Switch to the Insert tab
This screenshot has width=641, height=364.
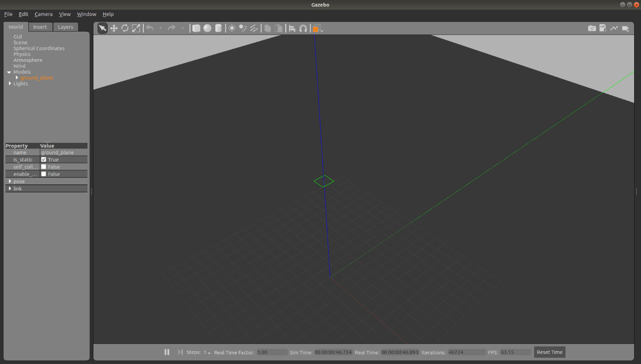pyautogui.click(x=40, y=27)
